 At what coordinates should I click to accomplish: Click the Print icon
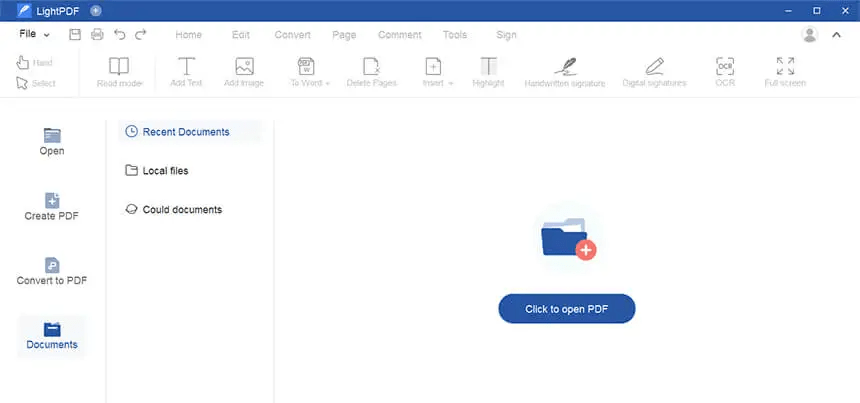97,35
